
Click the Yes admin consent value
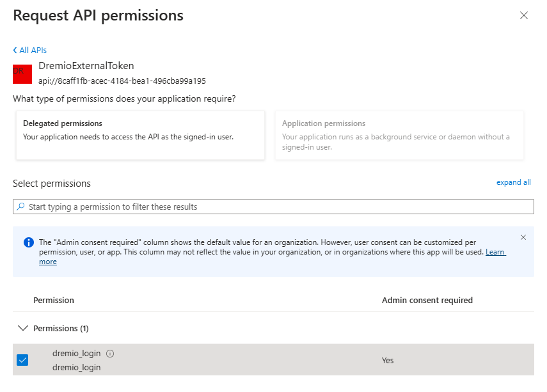coord(388,360)
